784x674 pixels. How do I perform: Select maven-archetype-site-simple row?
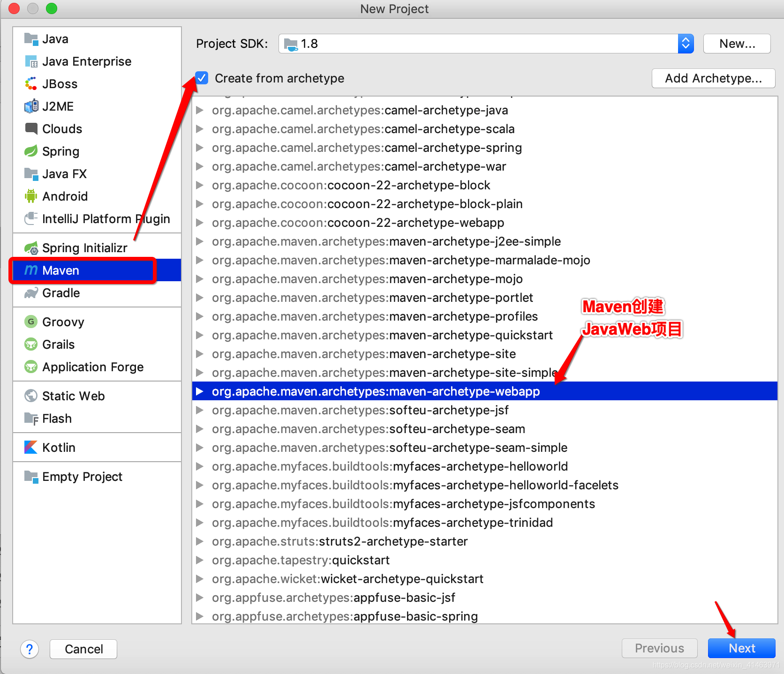pos(485,373)
